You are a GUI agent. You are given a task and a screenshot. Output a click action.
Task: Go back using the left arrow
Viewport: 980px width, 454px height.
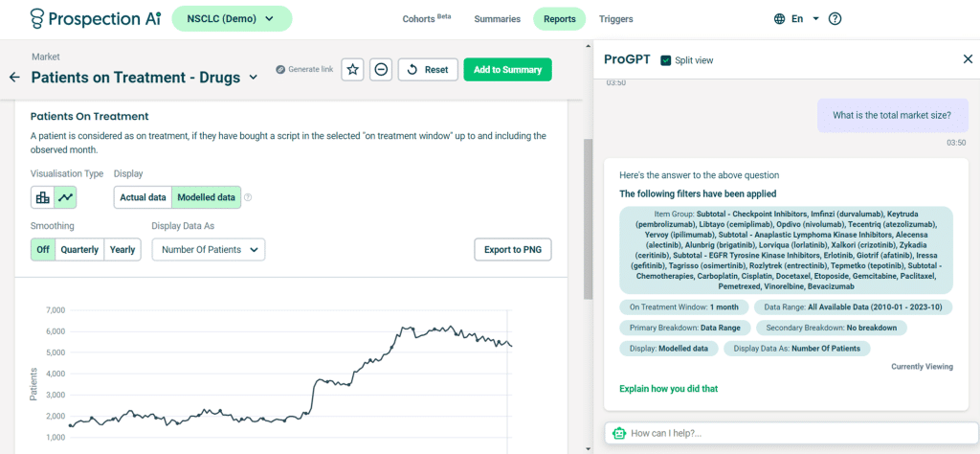14,78
